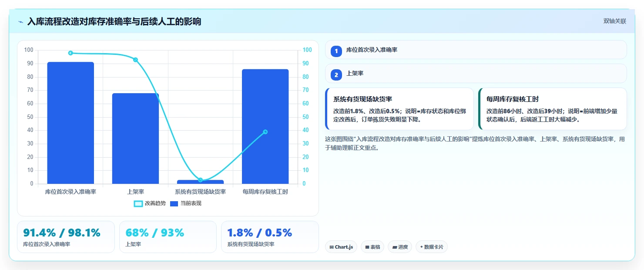Select list item 库位首次录入准确率
The height and width of the screenshot is (270, 644).
click(x=476, y=50)
